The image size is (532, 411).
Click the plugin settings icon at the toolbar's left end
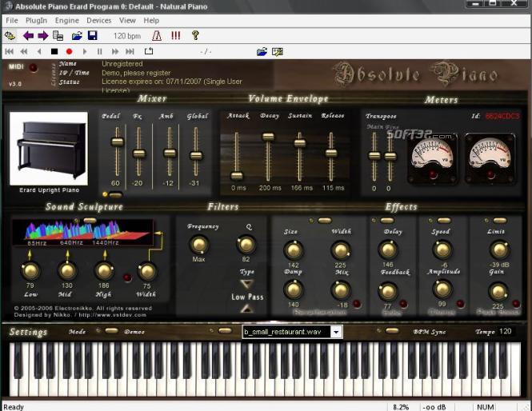[10, 35]
